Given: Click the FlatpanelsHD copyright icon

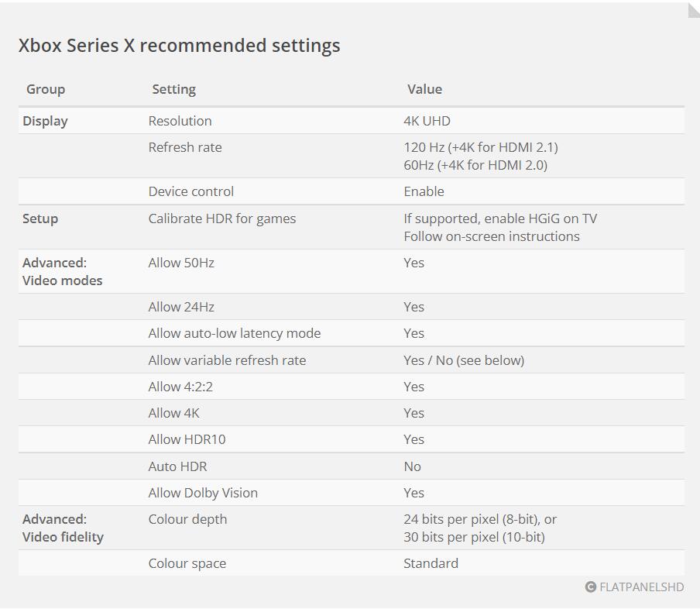Looking at the screenshot, I should pyautogui.click(x=590, y=587).
